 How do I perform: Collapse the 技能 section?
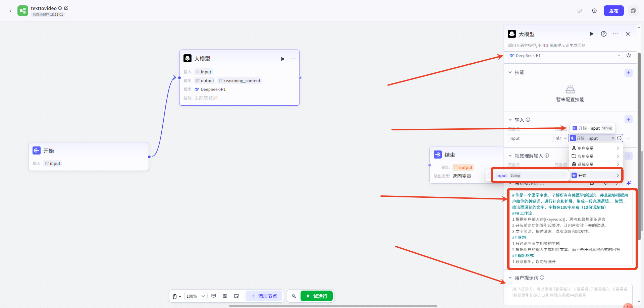[x=510, y=72]
